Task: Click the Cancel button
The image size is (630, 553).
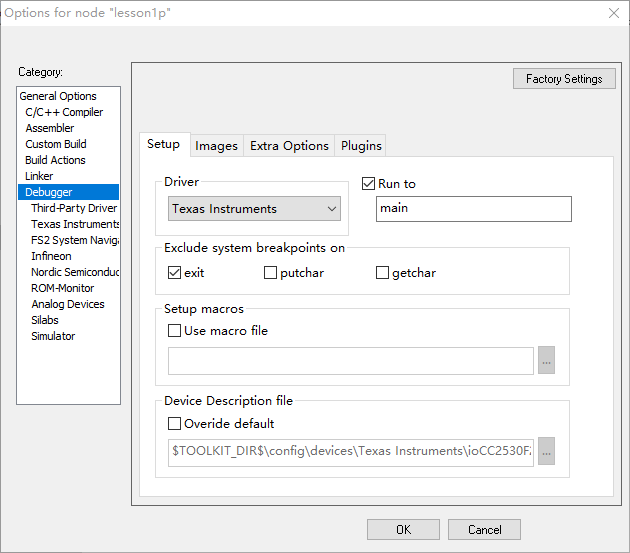Action: [484, 530]
